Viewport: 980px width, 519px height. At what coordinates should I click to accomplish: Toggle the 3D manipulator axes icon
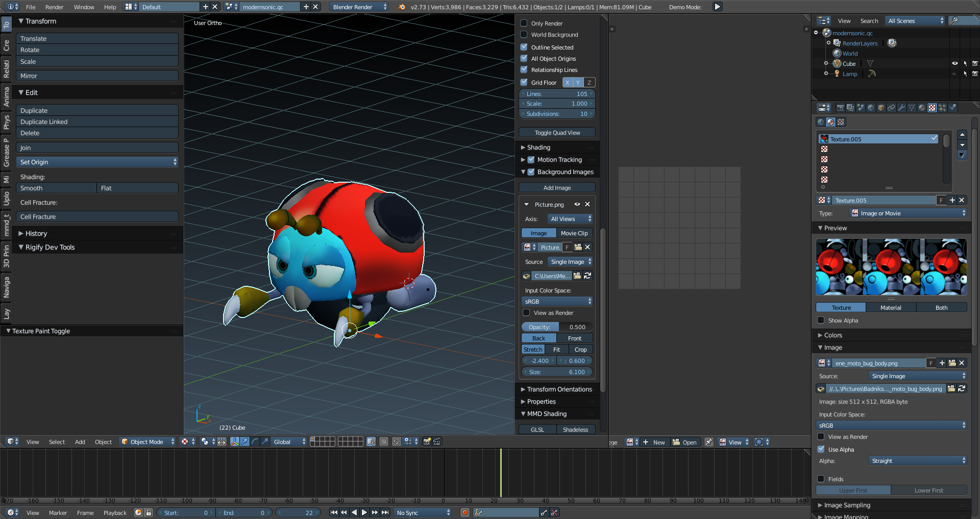point(235,441)
